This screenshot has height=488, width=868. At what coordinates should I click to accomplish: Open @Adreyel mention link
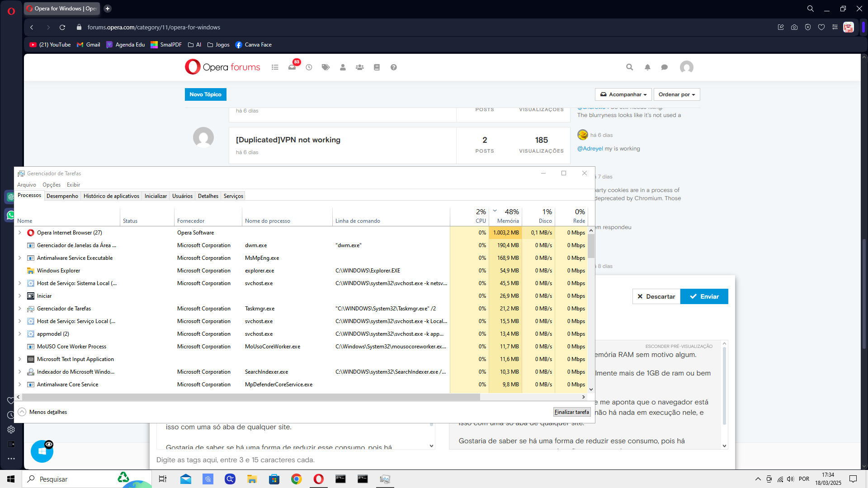[590, 149]
